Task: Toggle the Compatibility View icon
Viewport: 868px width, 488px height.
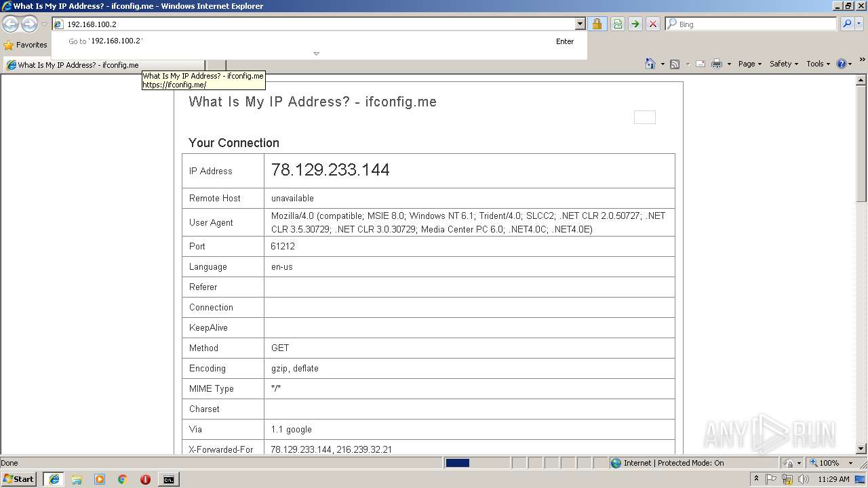Action: click(x=617, y=24)
